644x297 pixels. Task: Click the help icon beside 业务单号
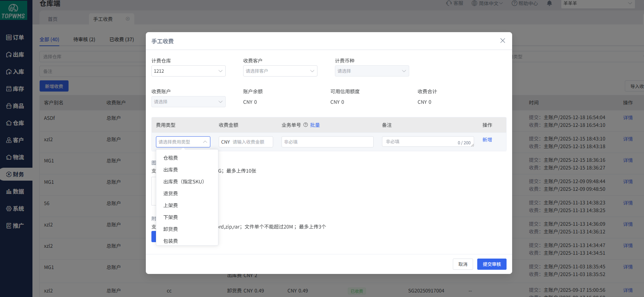tap(306, 125)
